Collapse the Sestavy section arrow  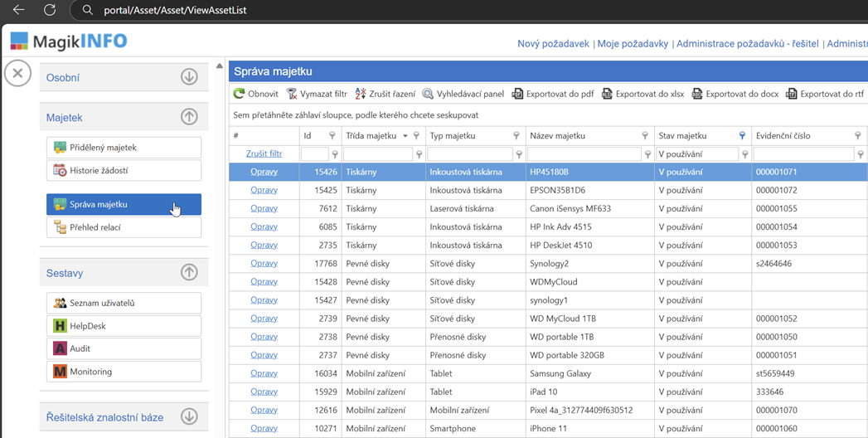pos(189,272)
